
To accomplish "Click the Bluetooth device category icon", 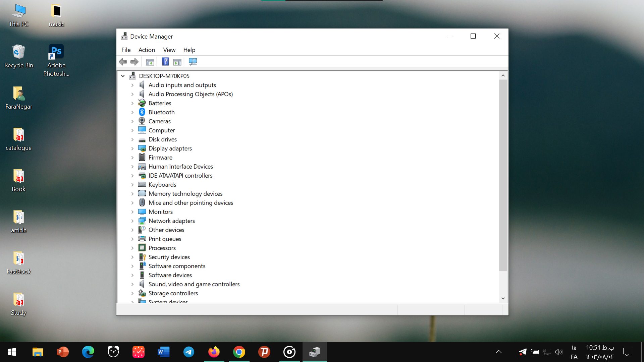I will pyautogui.click(x=142, y=112).
